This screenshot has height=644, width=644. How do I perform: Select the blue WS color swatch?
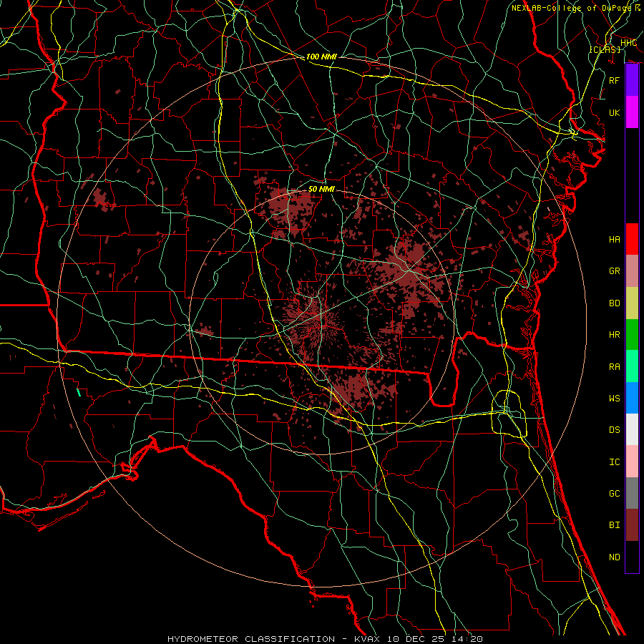tap(632, 398)
